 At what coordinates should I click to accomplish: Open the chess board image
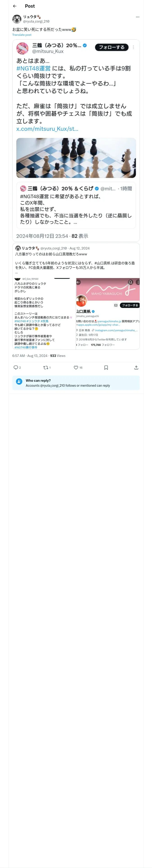(76, 158)
